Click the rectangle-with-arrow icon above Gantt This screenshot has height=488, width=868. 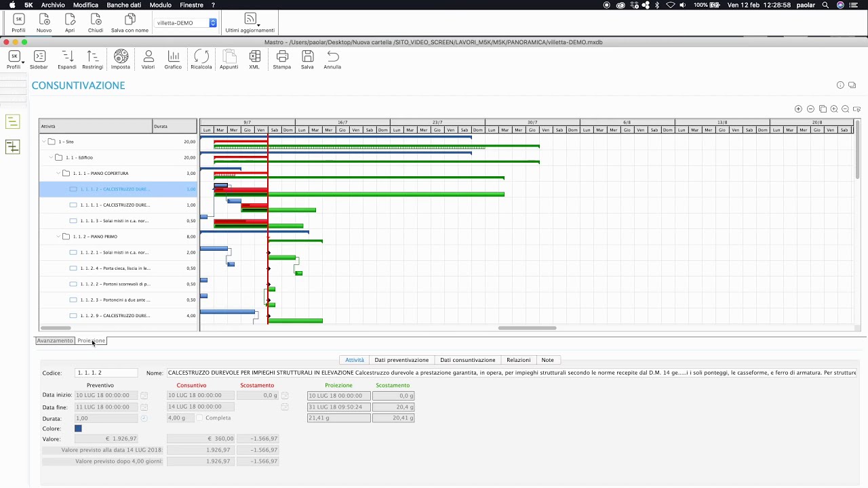click(857, 109)
